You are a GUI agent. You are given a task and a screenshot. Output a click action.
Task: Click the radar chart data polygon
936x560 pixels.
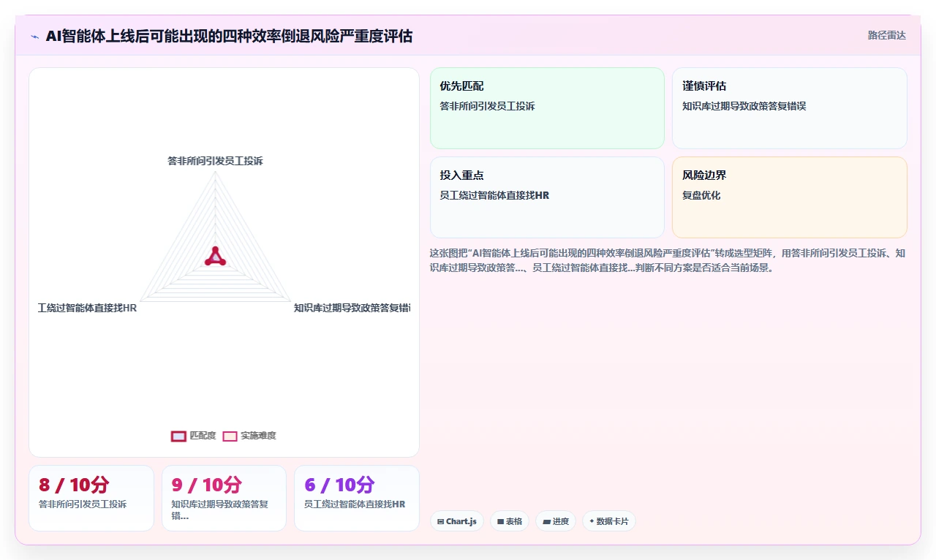coord(215,257)
